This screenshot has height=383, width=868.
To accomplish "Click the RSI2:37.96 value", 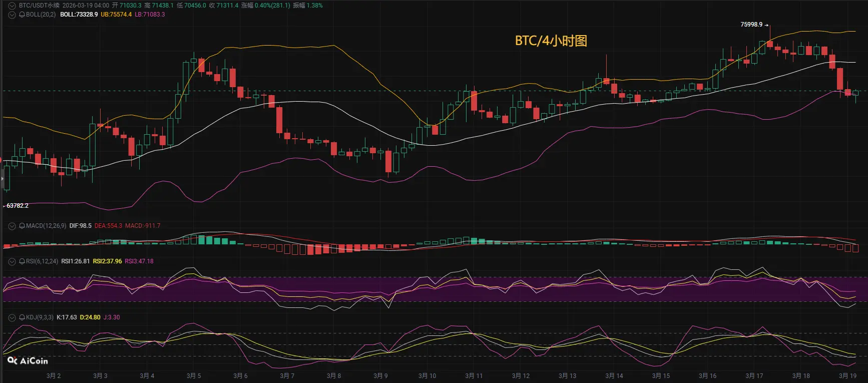I will [x=108, y=261].
